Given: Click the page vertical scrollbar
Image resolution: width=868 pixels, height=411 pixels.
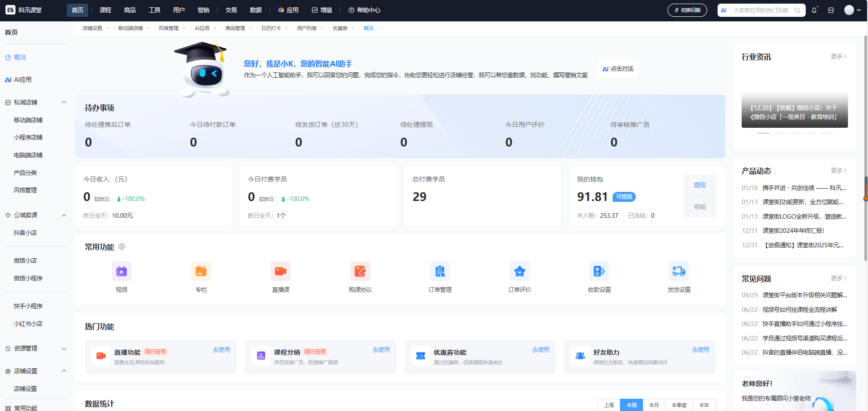Looking at the screenshot, I should click(865, 148).
